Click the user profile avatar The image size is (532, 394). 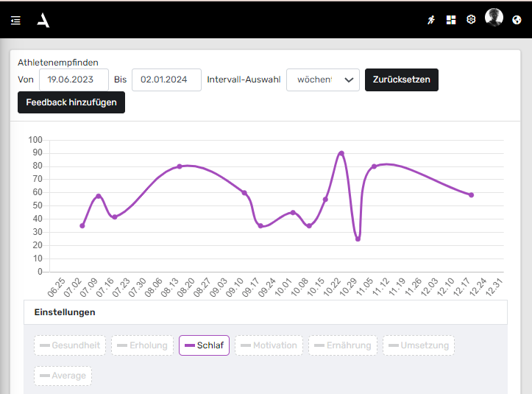(494, 18)
